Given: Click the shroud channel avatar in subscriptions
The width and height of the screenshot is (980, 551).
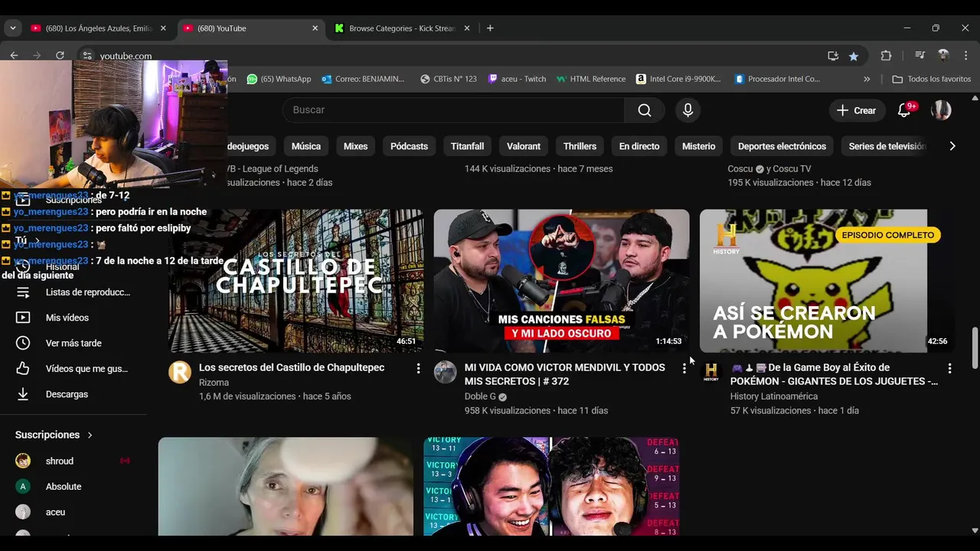Looking at the screenshot, I should [x=23, y=461].
